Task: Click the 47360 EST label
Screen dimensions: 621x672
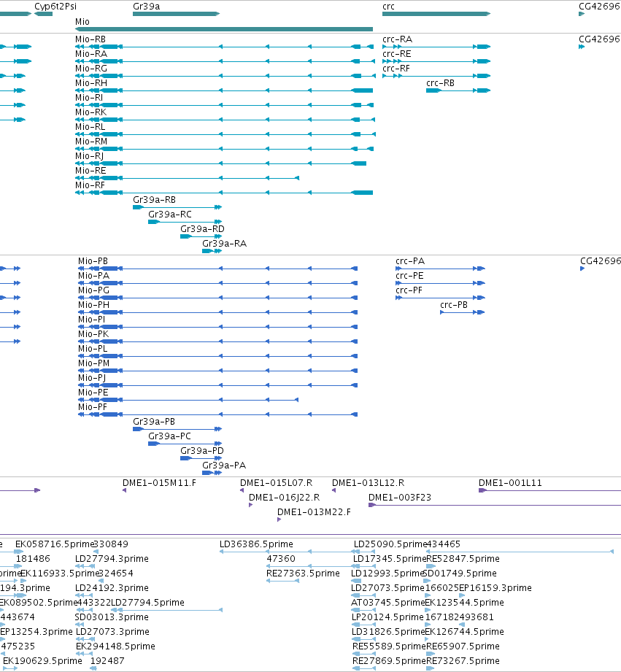Action: click(281, 559)
